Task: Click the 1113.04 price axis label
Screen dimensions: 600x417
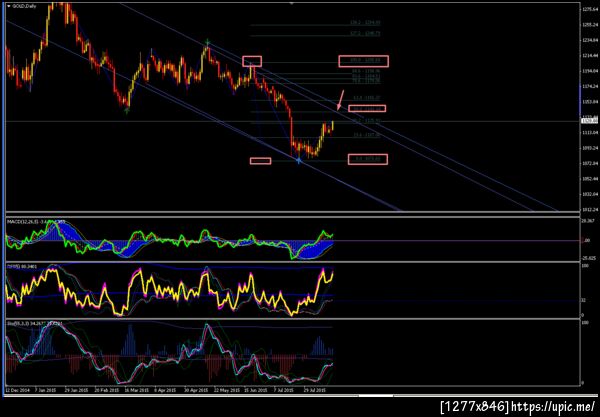Action: [590, 132]
